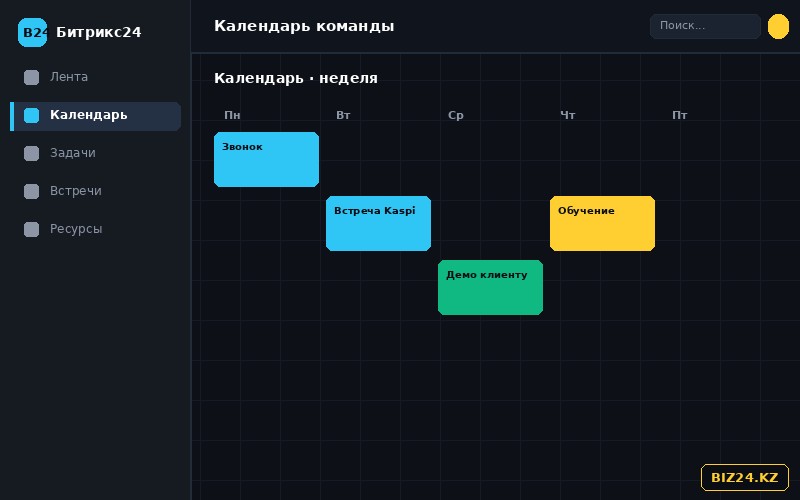Viewport: 800px width, 500px height.
Task: Click the Чт day header
Action: click(x=567, y=115)
